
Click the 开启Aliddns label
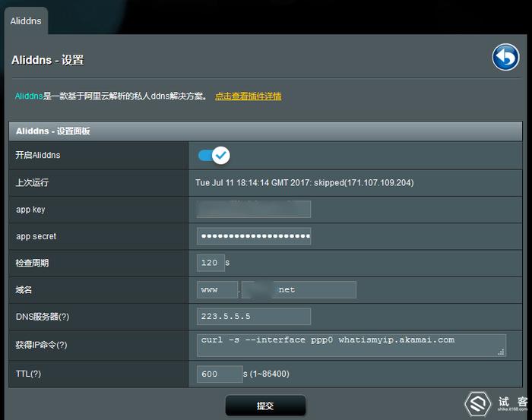pos(38,155)
